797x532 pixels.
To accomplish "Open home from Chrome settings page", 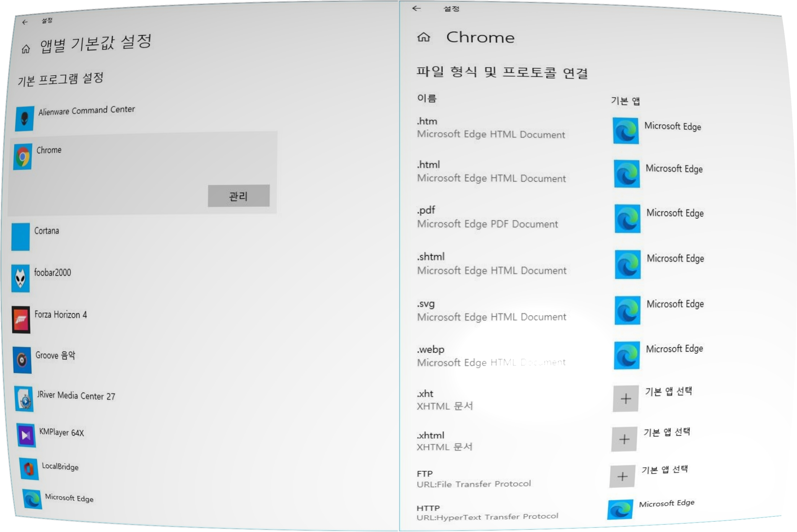I will tap(423, 37).
